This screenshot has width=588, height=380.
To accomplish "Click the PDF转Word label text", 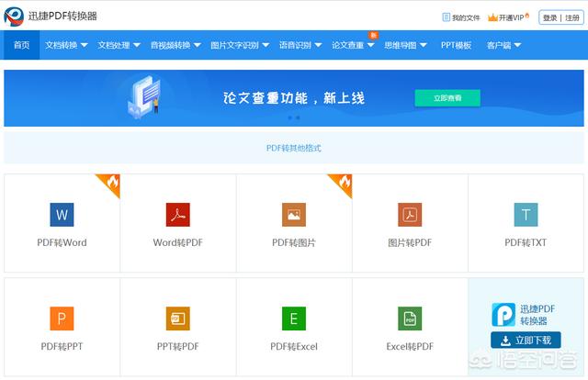I will click(x=62, y=242).
